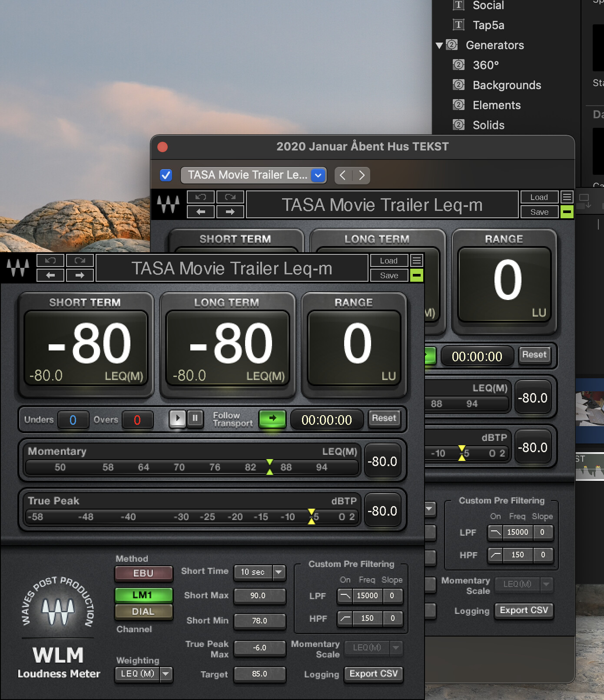Click redo in the rear TEKST plugin window
Viewport: 604px width, 700px height.
point(230,197)
